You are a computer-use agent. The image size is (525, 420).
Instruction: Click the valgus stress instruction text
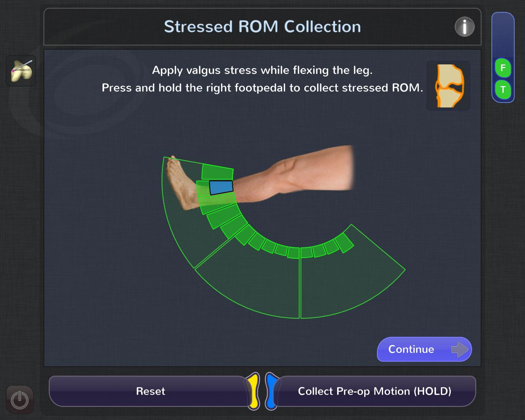pyautogui.click(x=262, y=70)
